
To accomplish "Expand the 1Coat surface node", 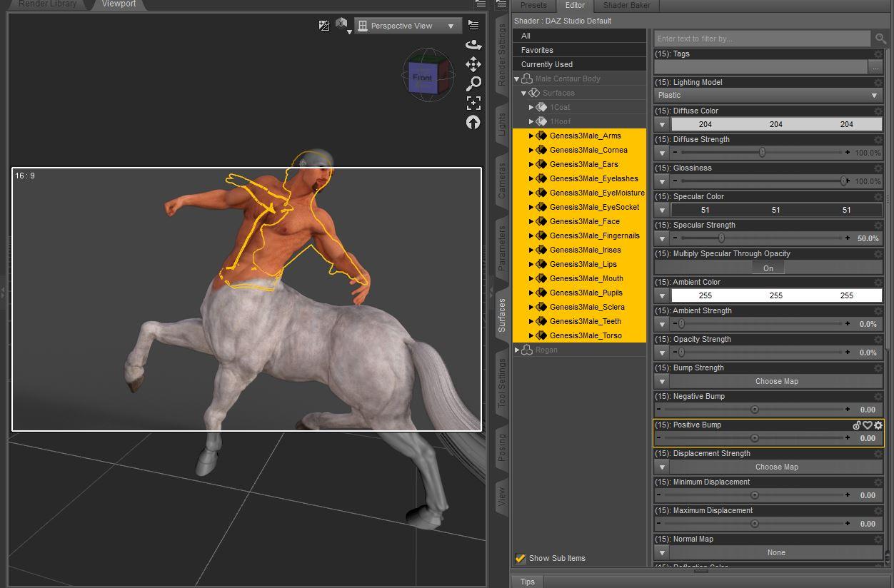I will tap(531, 107).
